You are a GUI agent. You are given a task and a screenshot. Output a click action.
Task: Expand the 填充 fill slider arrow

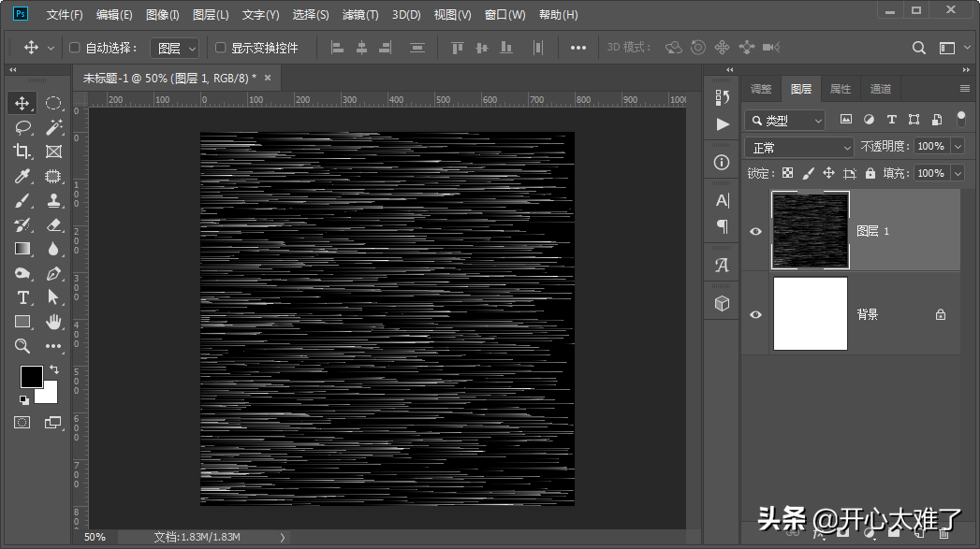(x=958, y=173)
